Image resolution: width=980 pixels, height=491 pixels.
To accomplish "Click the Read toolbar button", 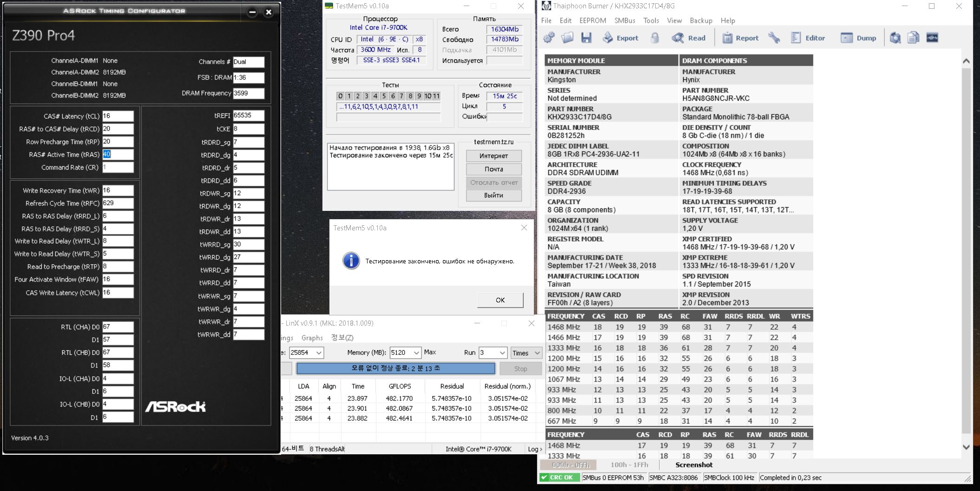I will 689,38.
